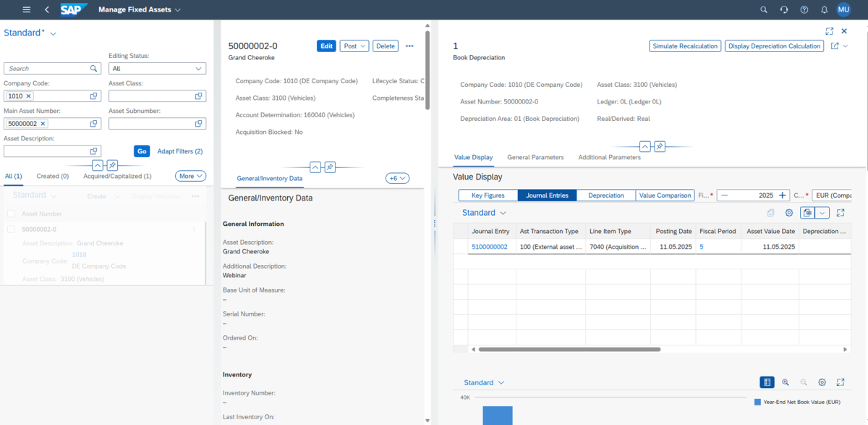Image resolution: width=868 pixels, height=425 pixels.
Task: Click the chart zoom in icon
Action: click(786, 382)
